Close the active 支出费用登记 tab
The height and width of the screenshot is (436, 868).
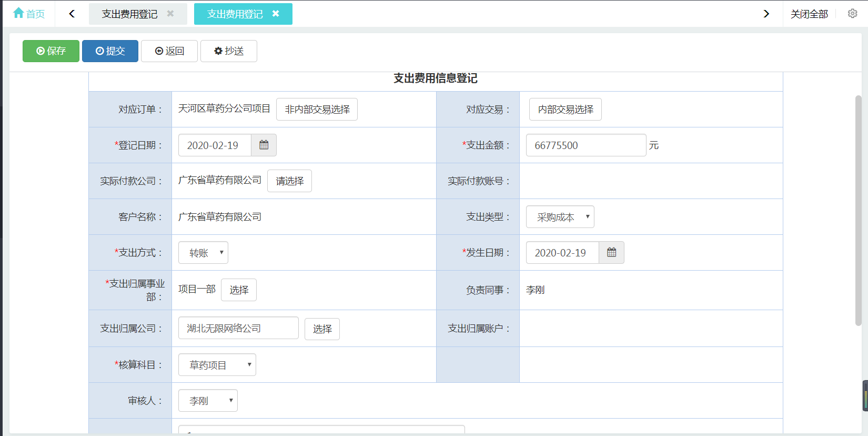coord(276,14)
